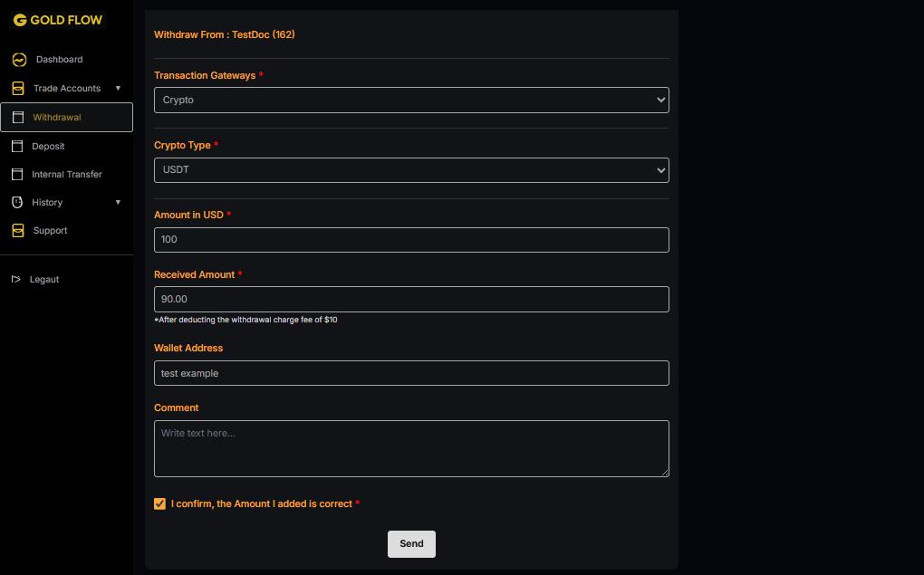Click the Dashboard sidebar icon

19,60
